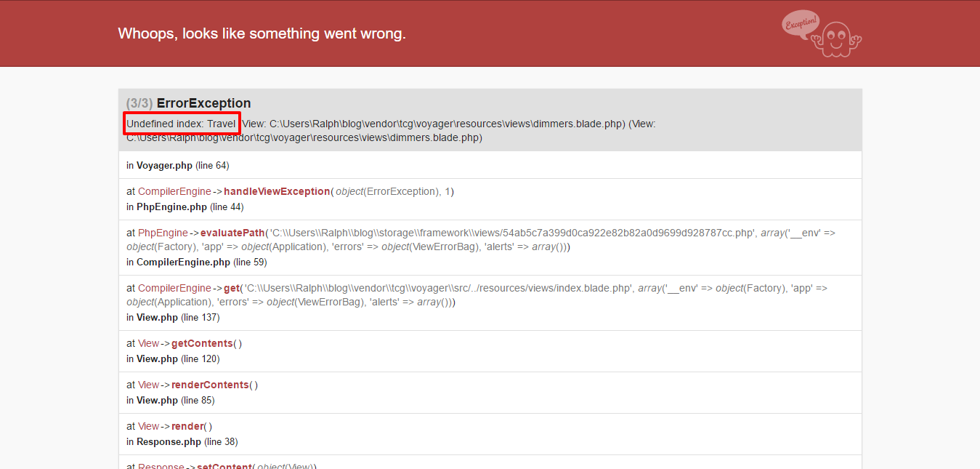Click 'Response.php' in the line 38 row
980x469 pixels.
(x=169, y=441)
